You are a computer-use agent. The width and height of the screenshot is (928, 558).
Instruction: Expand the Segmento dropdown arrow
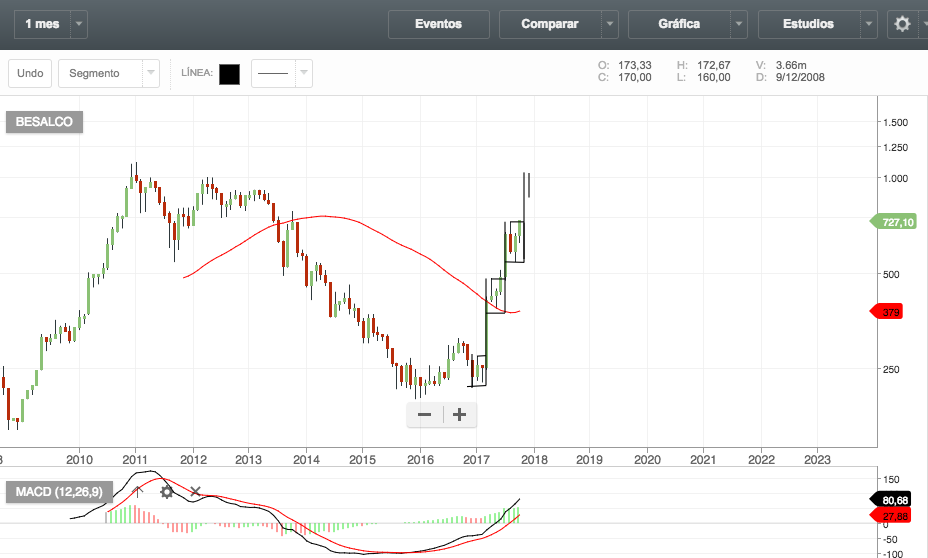tap(151, 73)
